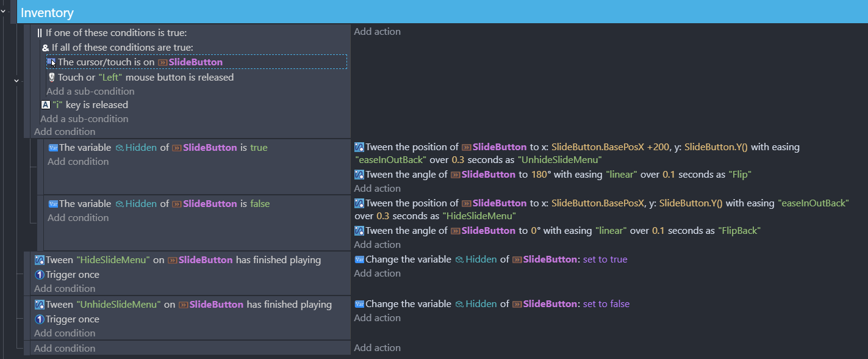Click the variable icon beside the 'set to false' action
This screenshot has width=868, height=359.
[x=359, y=304]
